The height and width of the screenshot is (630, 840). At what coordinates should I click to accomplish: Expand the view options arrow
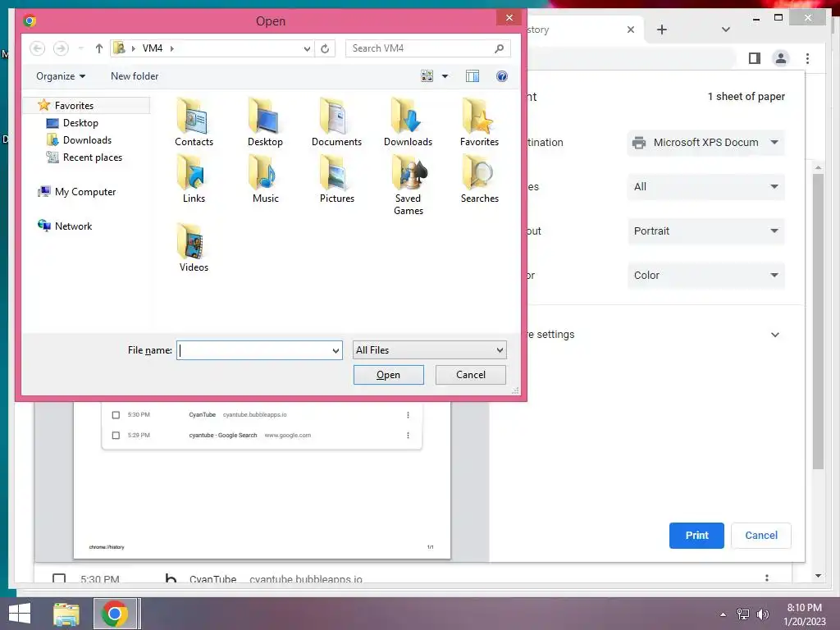[445, 76]
